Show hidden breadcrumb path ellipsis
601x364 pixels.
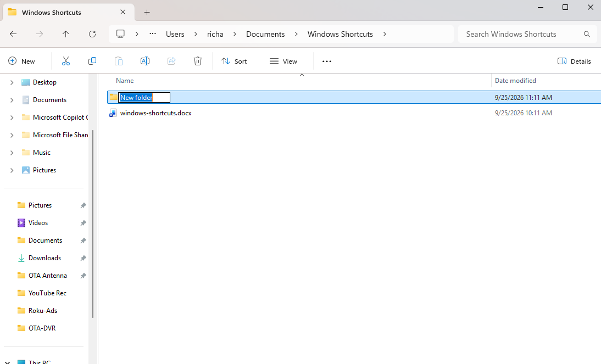[x=153, y=33]
